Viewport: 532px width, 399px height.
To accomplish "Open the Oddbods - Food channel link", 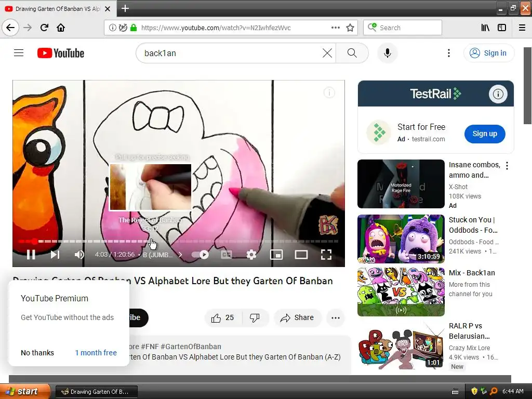I will 474,242.
